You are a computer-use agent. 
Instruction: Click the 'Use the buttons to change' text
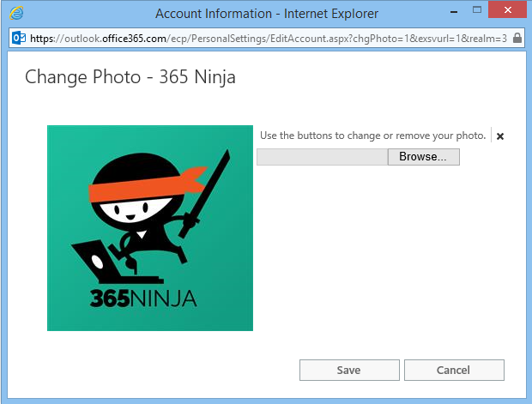point(373,136)
